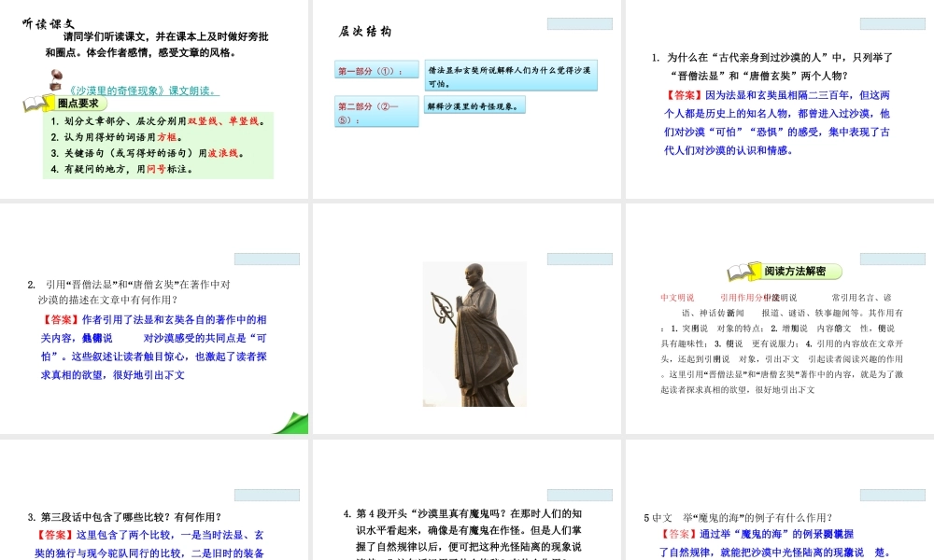Click the gramophone audio icon
Viewport: 934px width, 560px height.
[56, 79]
